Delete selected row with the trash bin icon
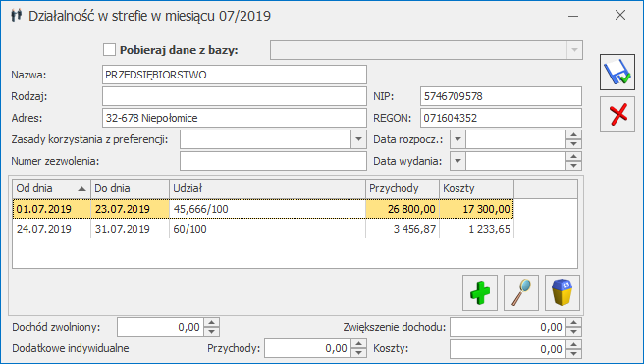644x364 pixels. 563,292
